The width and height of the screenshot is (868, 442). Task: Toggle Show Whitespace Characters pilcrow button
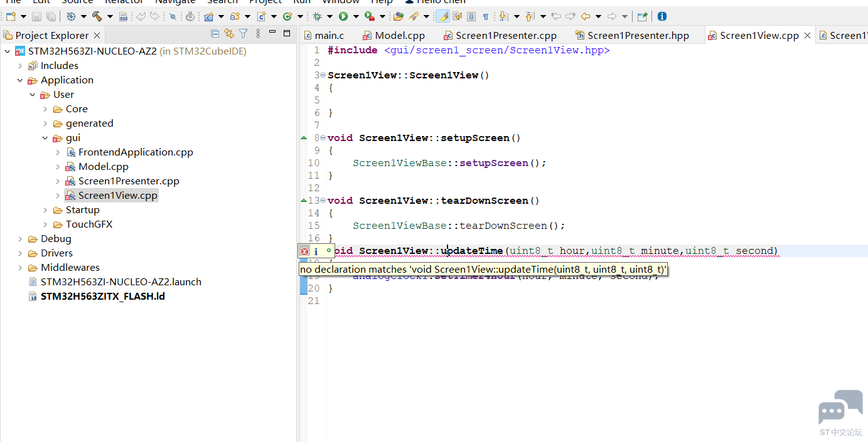click(485, 16)
